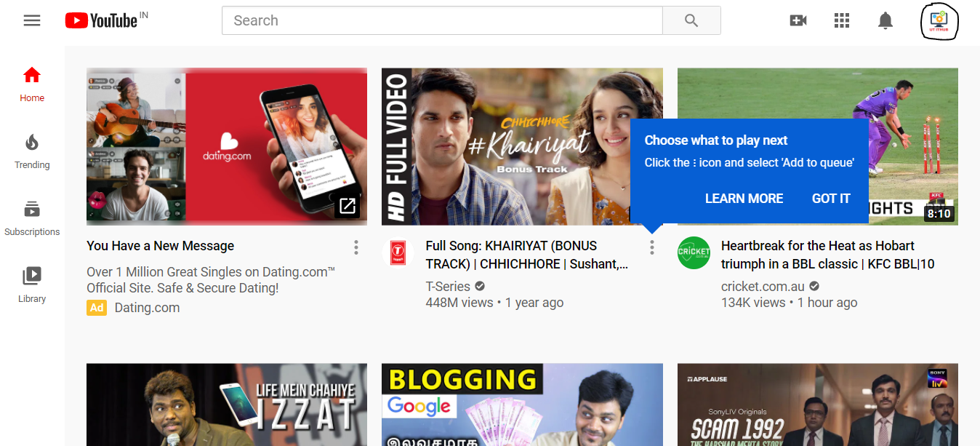
Task: Dismiss tooltip with GOT IT
Action: point(831,199)
